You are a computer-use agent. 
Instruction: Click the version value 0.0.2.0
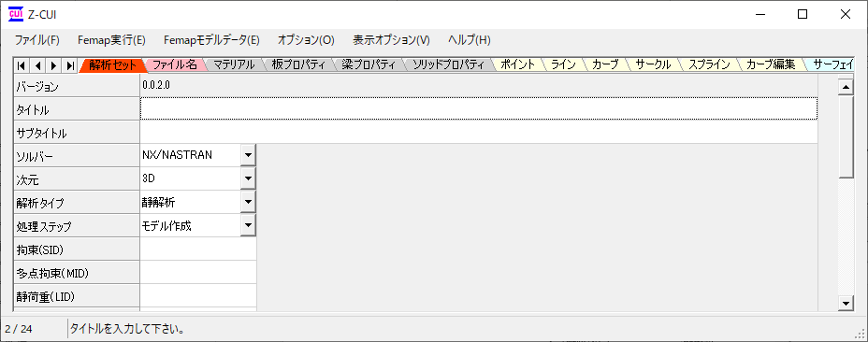point(156,86)
